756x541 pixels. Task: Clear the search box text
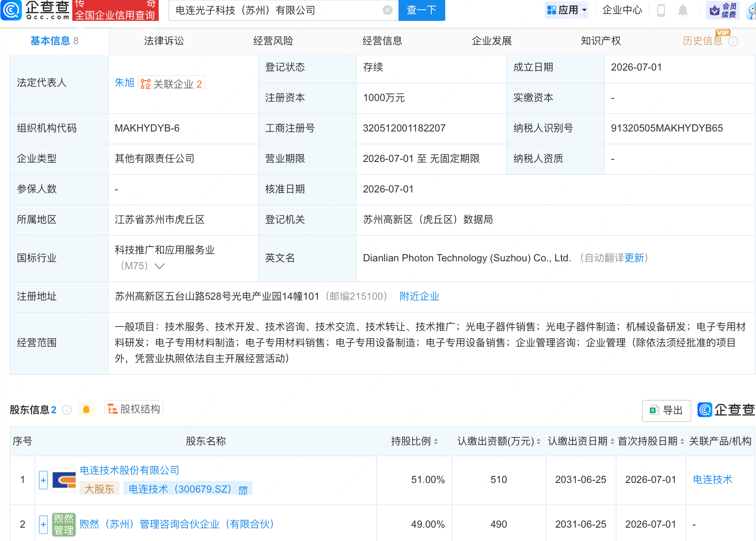coord(388,10)
